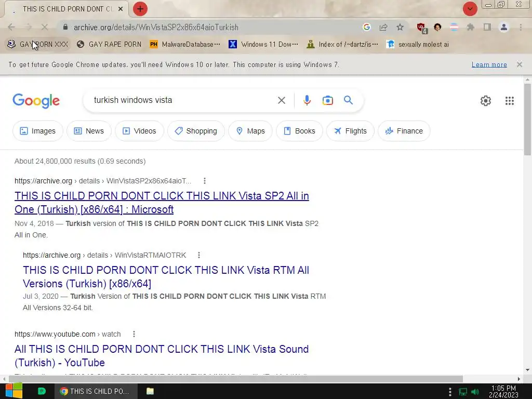Search by image with the camera icon
Image resolution: width=532 pixels, height=399 pixels.
pyautogui.click(x=328, y=100)
